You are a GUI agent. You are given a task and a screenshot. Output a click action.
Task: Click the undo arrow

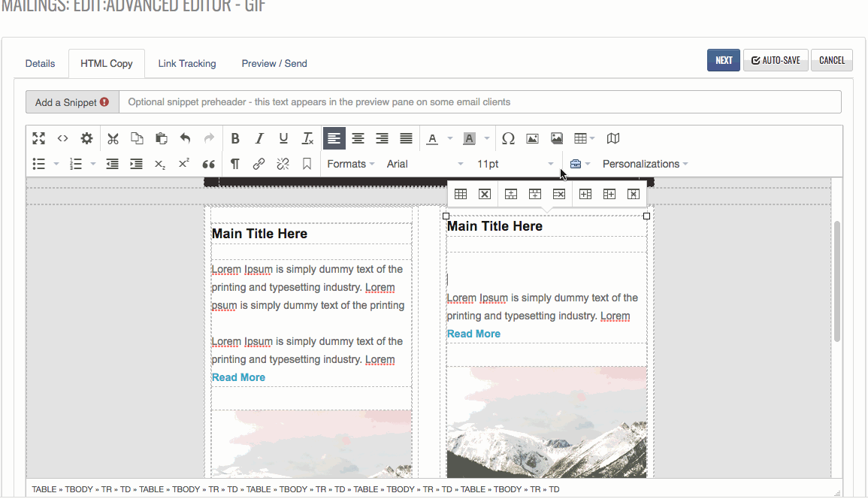[185, 138]
